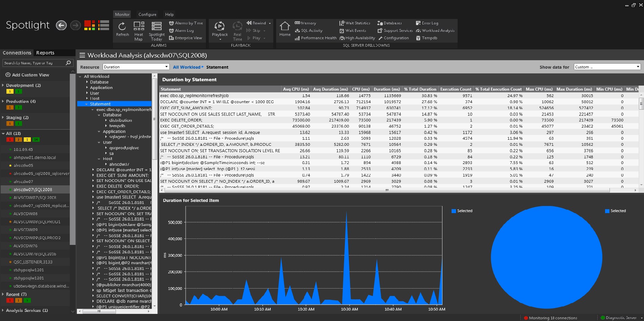Screen dimensions: 644x321
Task: Go to the Home drilldown
Action: (x=285, y=26)
